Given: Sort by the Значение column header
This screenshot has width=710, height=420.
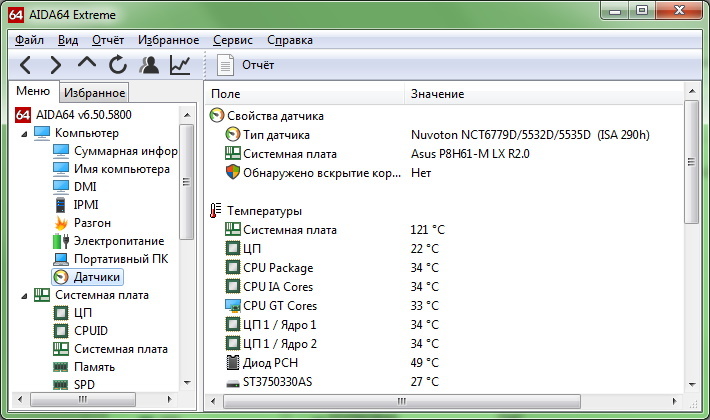Looking at the screenshot, I should [x=543, y=94].
